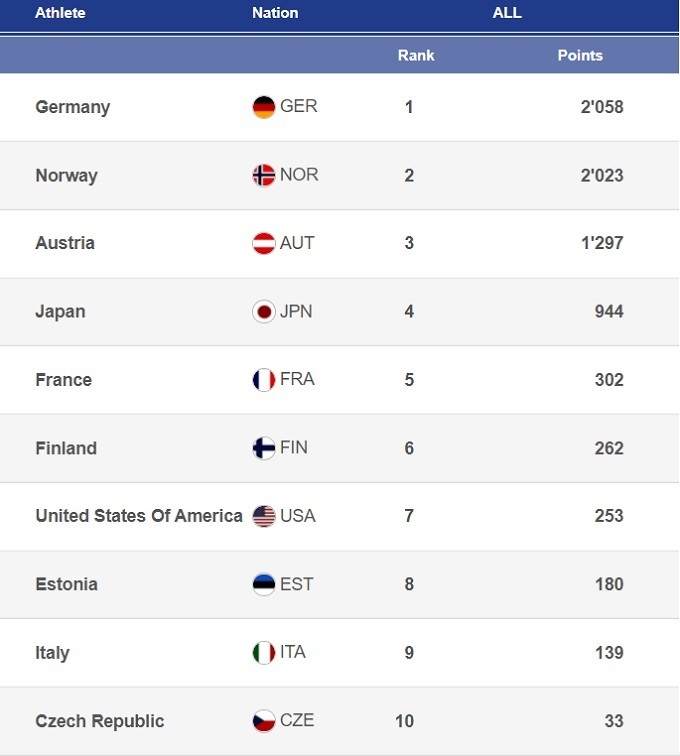
Task: Click Austria's 1'297 points value
Action: (x=601, y=243)
